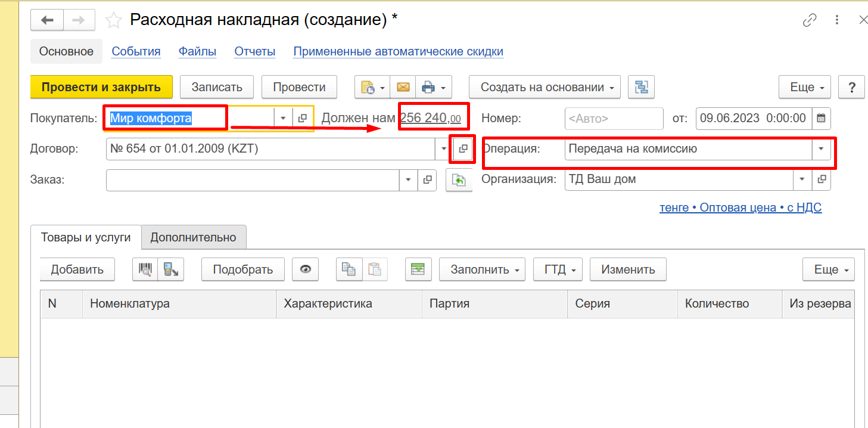
Task: Click the envelope email icon
Action: [x=403, y=87]
